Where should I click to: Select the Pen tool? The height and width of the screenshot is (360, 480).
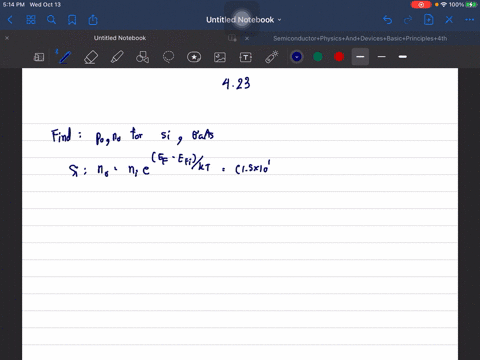64,57
